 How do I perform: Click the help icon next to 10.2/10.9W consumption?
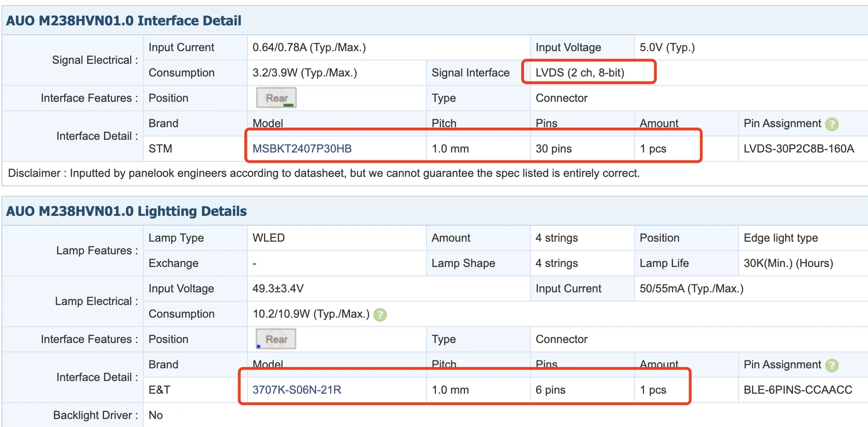(380, 314)
